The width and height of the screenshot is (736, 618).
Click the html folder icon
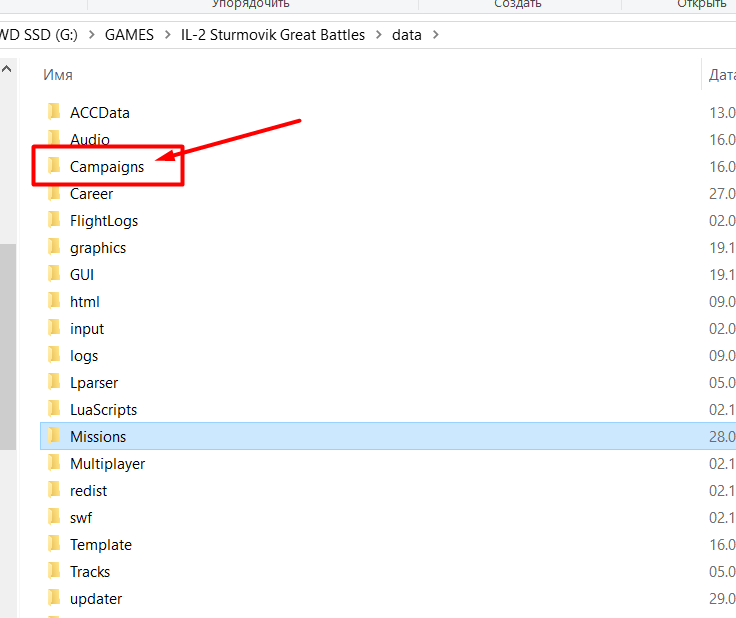54,301
